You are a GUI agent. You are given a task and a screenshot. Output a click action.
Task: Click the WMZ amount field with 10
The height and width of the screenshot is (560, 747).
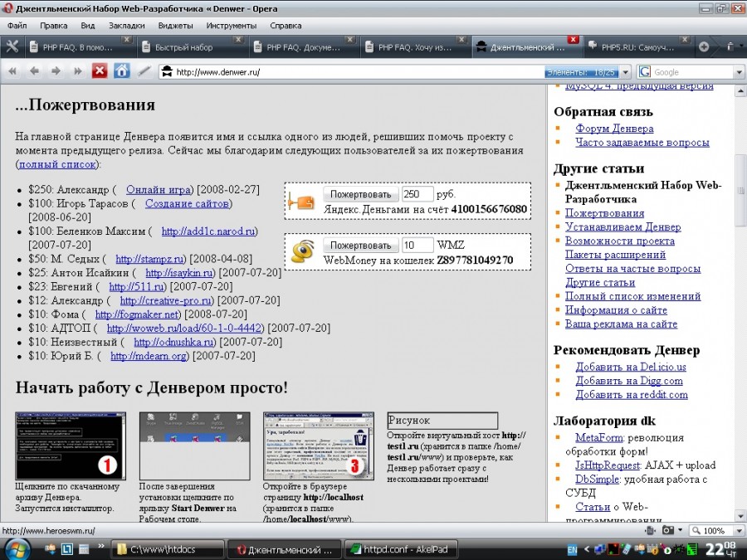click(417, 246)
